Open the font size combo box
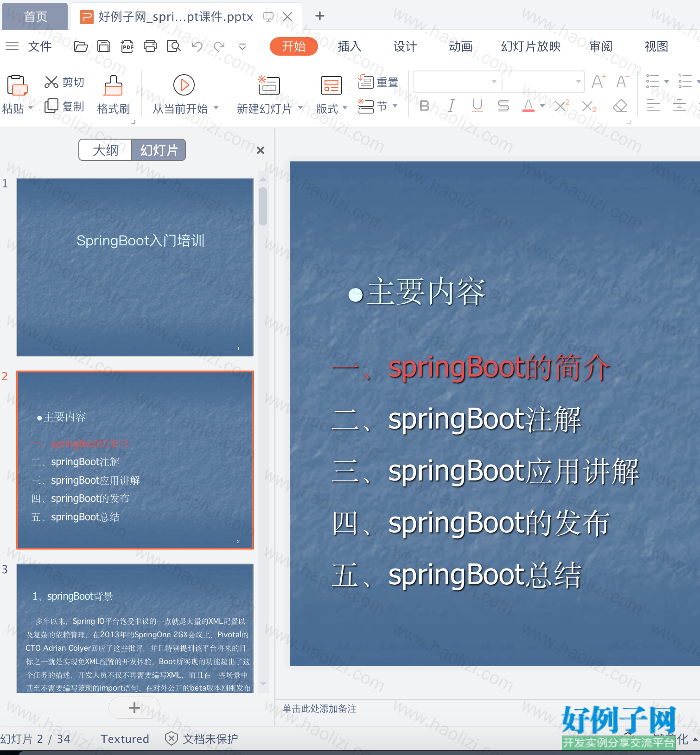Screen dimensions: 700x755 pos(543,82)
